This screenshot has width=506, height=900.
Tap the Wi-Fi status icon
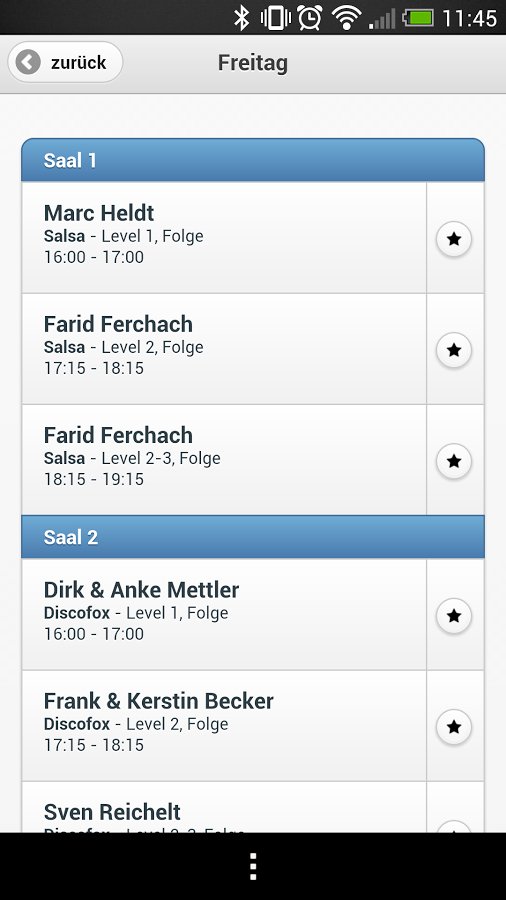tap(346, 18)
